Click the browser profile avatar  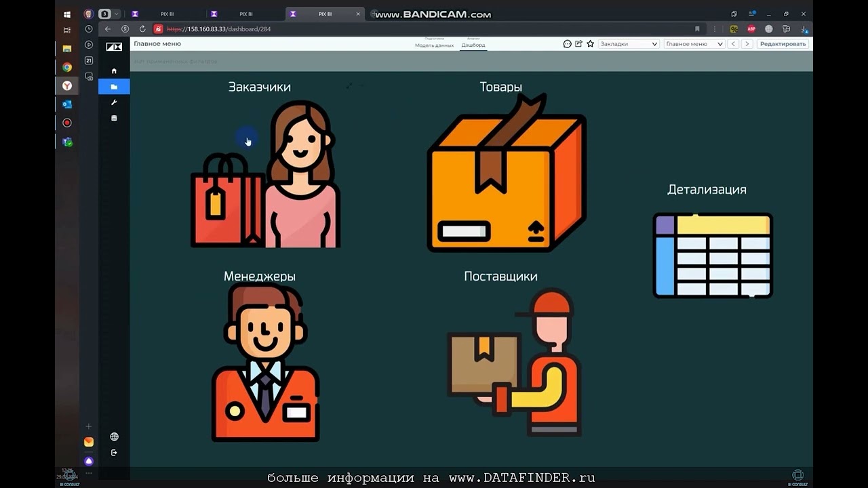click(x=89, y=14)
